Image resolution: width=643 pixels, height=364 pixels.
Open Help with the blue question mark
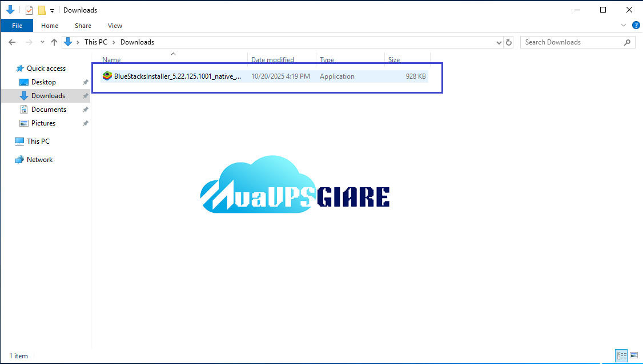pyautogui.click(x=636, y=26)
